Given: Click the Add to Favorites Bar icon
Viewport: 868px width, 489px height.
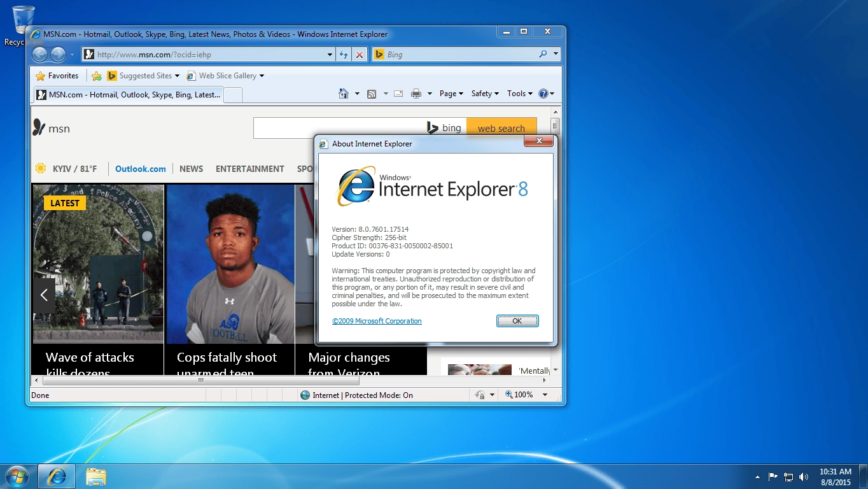Looking at the screenshot, I should click(x=97, y=76).
